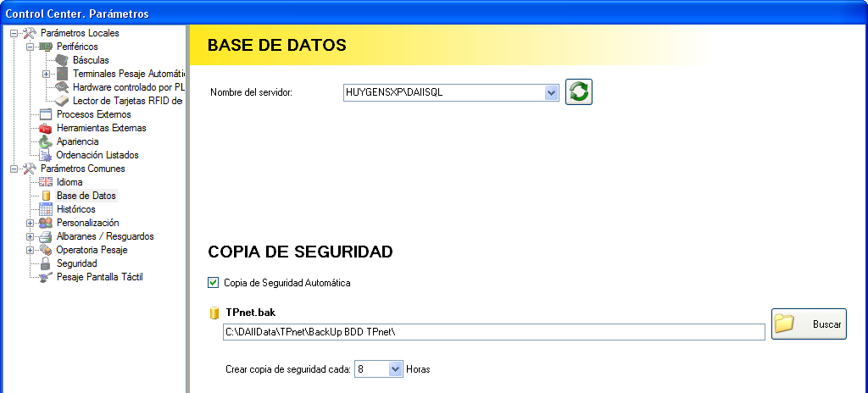Select the Herramientas Externas toolbox icon
This screenshot has width=868, height=393.
tap(46, 128)
